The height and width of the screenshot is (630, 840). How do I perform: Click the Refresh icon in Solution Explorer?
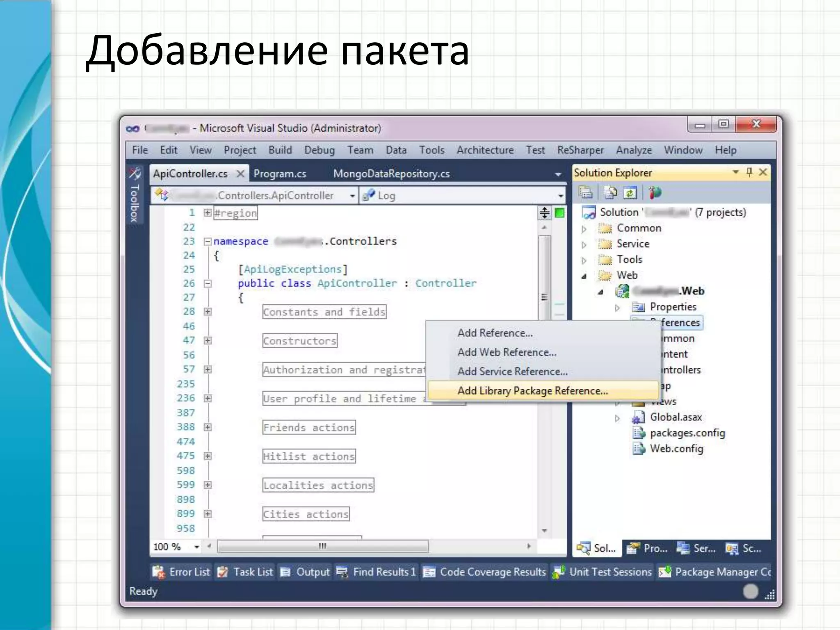tap(630, 192)
